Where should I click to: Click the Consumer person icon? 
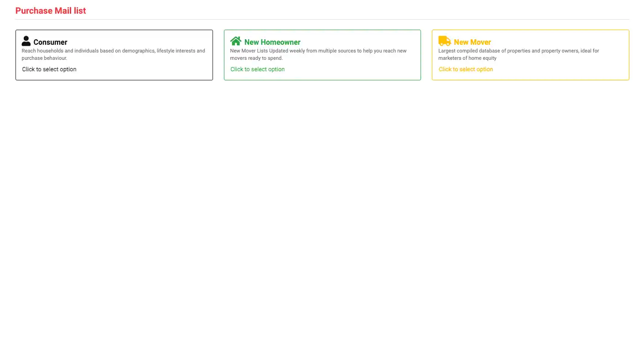[26, 41]
